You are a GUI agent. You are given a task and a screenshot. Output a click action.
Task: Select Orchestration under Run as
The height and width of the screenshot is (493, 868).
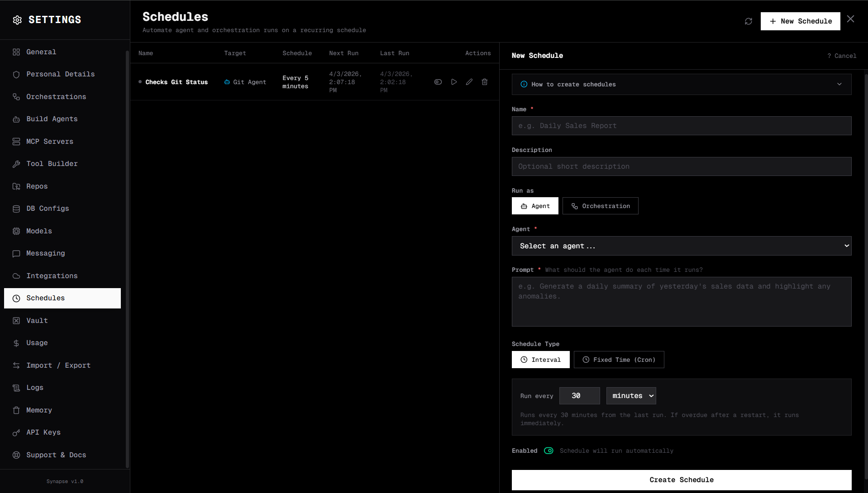(x=600, y=206)
